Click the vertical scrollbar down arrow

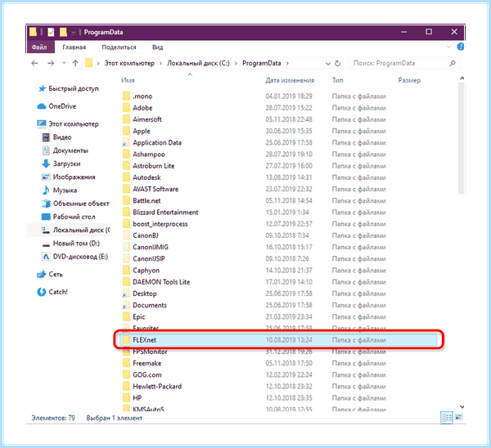click(x=462, y=406)
